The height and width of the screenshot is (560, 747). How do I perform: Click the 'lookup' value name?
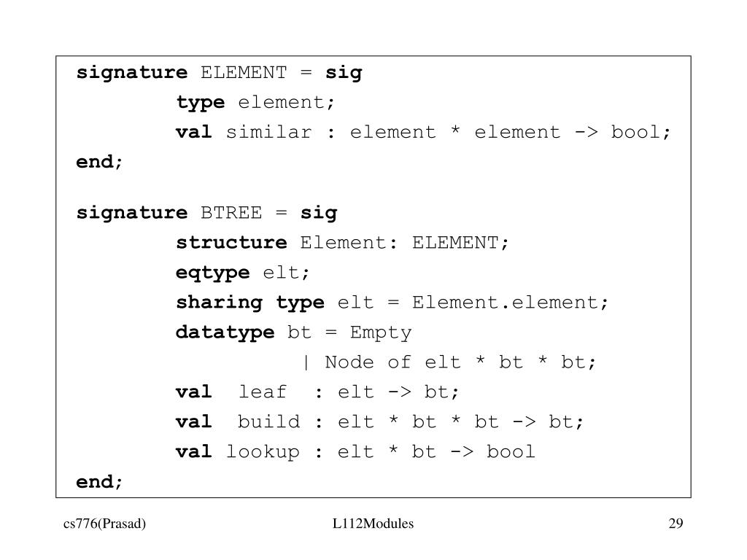click(x=263, y=452)
